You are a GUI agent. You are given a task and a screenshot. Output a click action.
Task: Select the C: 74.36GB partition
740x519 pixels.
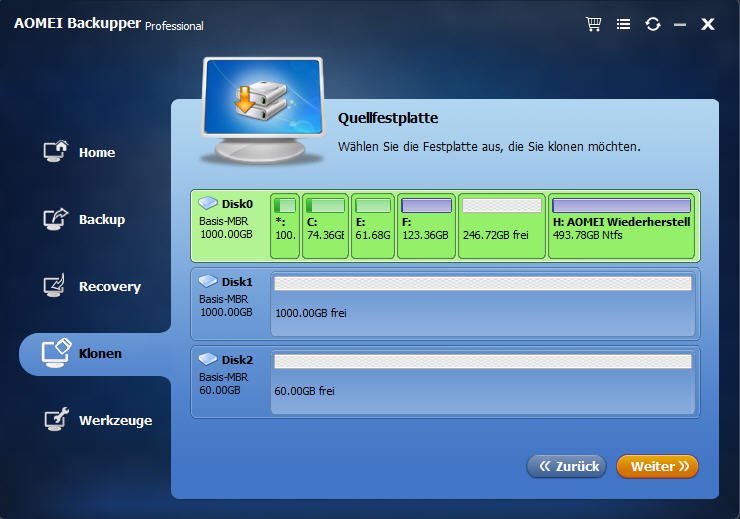325,226
